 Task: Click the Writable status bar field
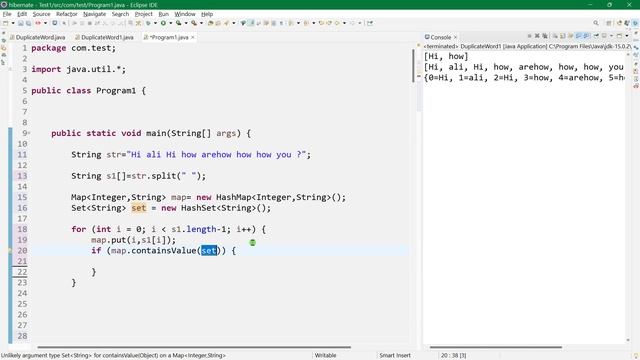tap(325, 356)
